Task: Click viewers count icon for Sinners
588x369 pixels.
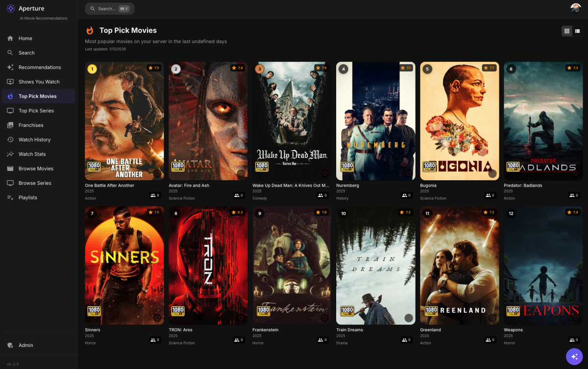Action: (x=153, y=340)
